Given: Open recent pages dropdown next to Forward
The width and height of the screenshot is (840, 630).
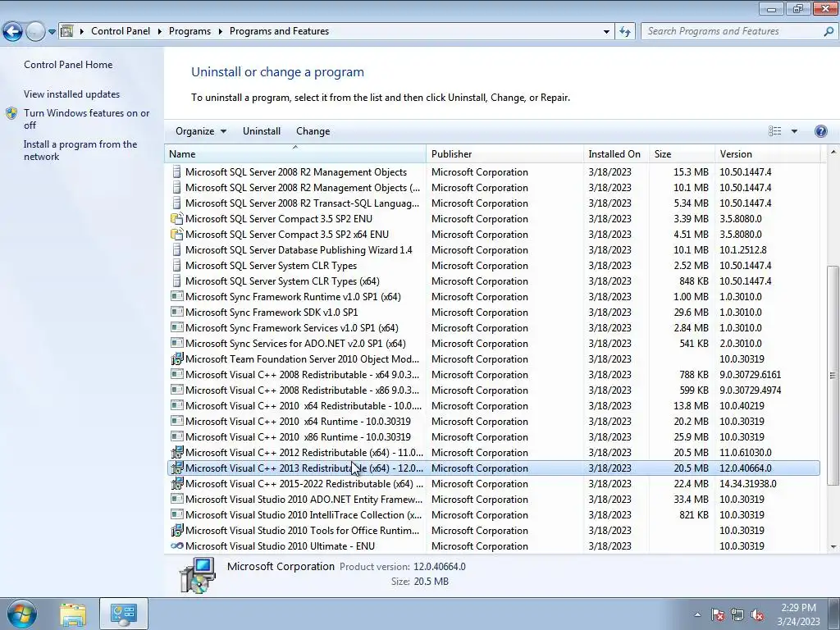Looking at the screenshot, I should (52, 32).
